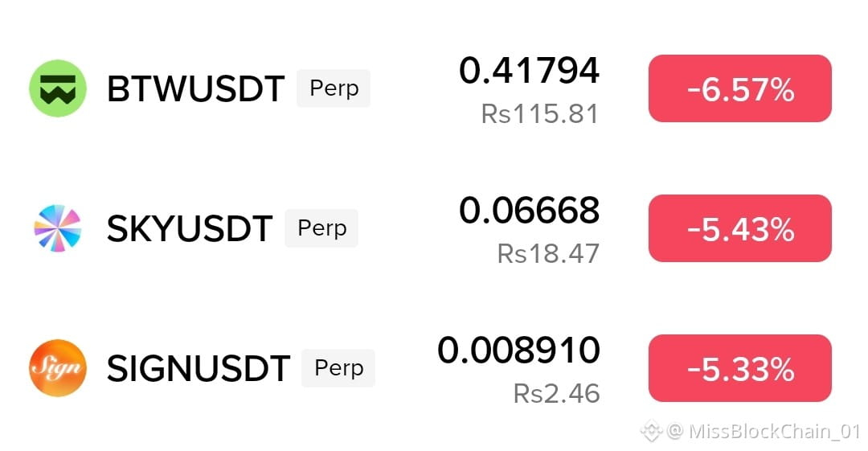This screenshot has height=451, width=868.
Task: Open the BTWUSDT pair name
Action: pos(196,88)
